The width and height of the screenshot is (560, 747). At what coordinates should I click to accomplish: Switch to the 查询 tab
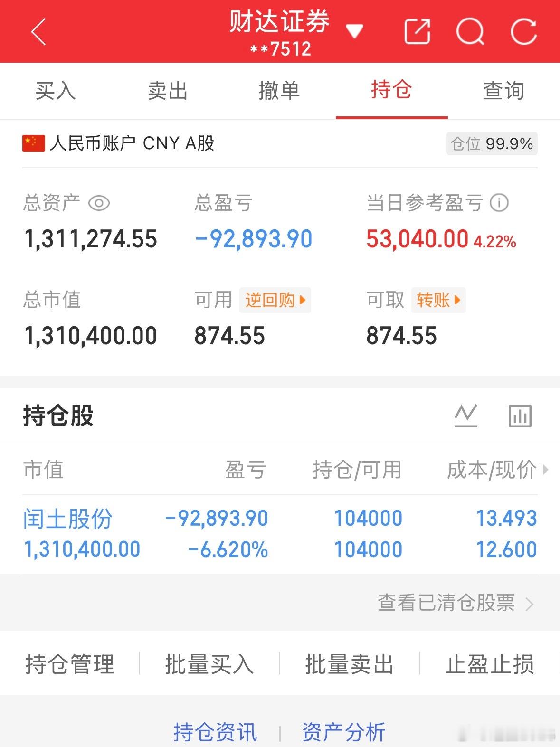(x=503, y=90)
